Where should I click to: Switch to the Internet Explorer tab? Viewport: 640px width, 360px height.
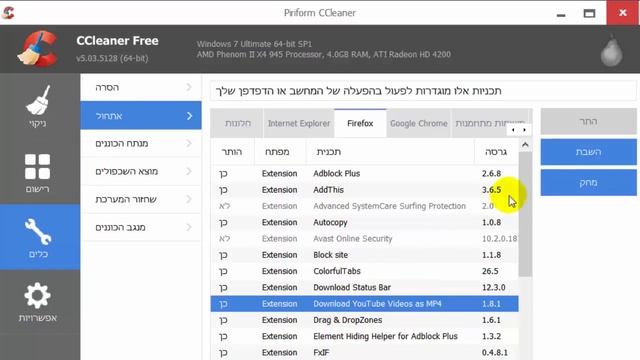pyautogui.click(x=299, y=123)
